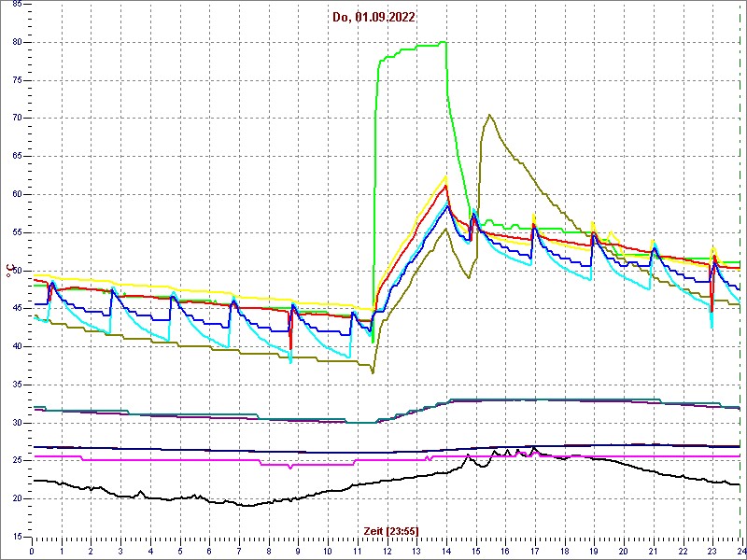Image resolution: width=747 pixels, height=560 pixels.
Task: Select the 55 label on temperature axis
Action: [x=17, y=232]
